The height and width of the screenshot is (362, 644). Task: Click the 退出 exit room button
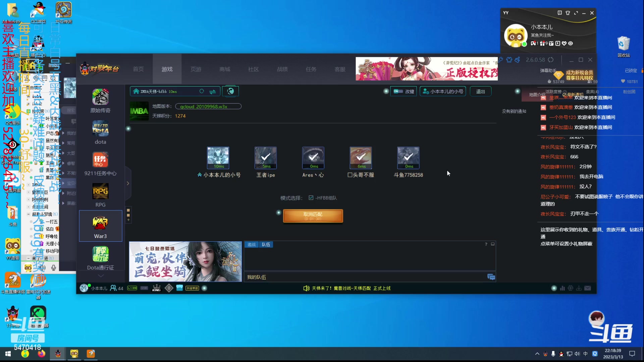point(481,91)
